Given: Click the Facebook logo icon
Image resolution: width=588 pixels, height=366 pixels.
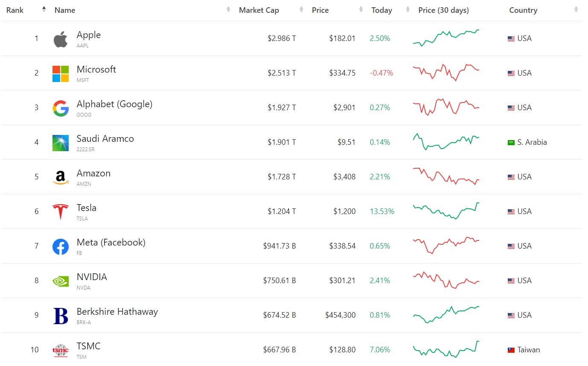Looking at the screenshot, I should [61, 247].
